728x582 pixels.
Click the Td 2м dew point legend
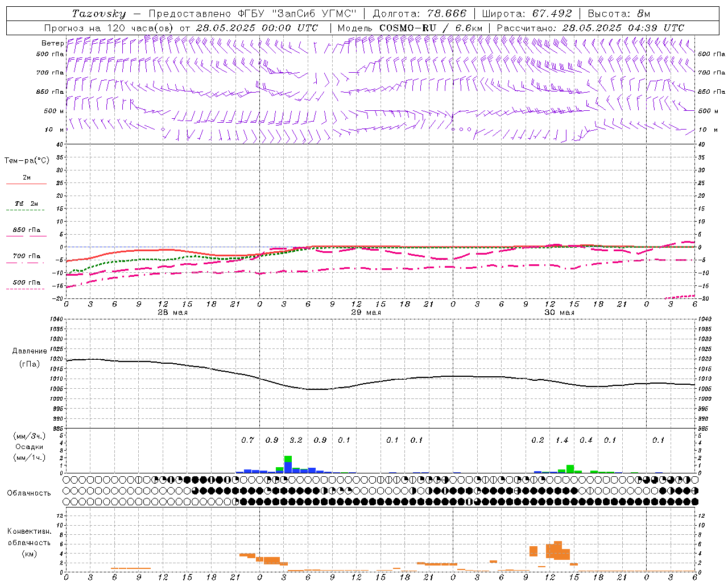coord(26,203)
